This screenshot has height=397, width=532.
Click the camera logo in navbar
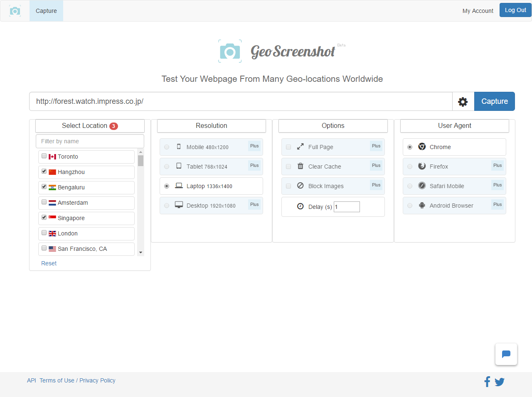tap(15, 11)
